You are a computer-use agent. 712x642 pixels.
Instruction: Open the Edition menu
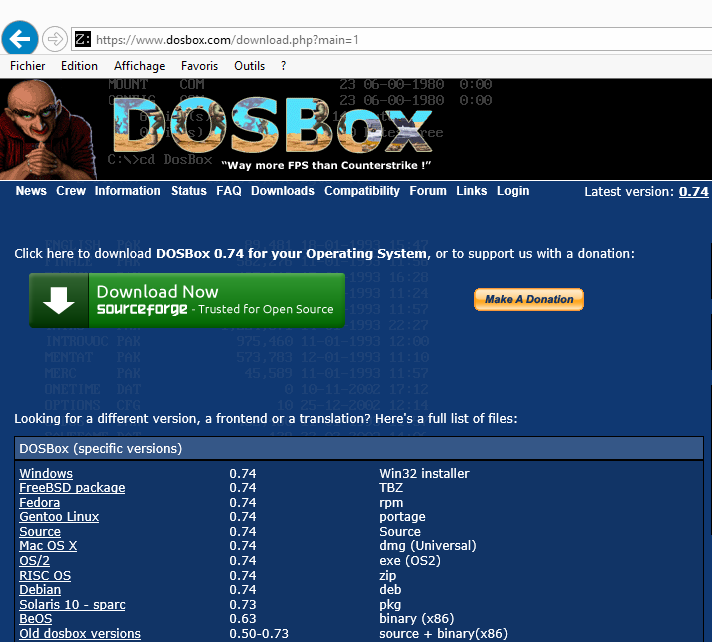coord(79,66)
